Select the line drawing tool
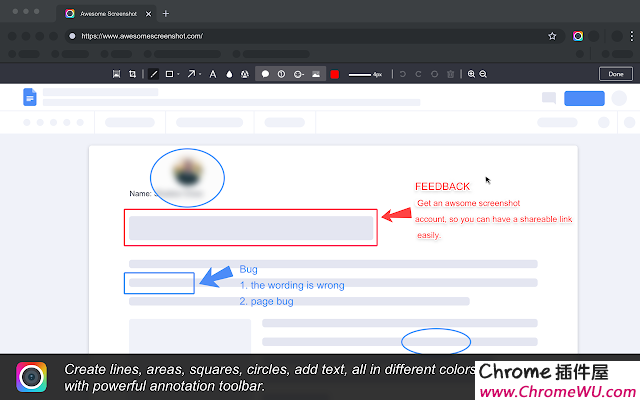640x400 pixels. click(153, 74)
